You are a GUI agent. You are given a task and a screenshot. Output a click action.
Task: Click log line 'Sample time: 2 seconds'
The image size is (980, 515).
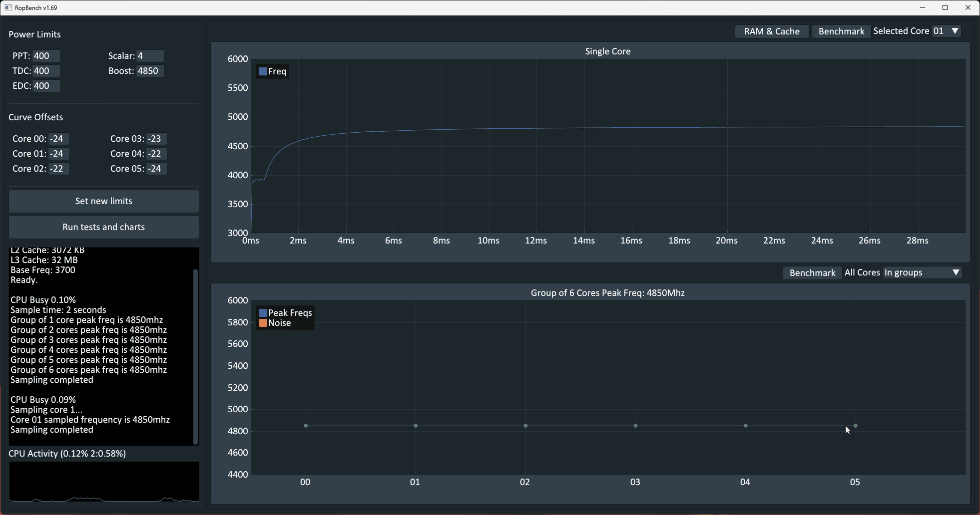[58, 310]
